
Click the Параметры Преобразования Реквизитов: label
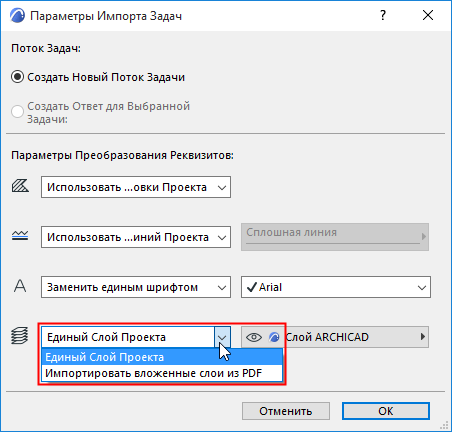(122, 155)
